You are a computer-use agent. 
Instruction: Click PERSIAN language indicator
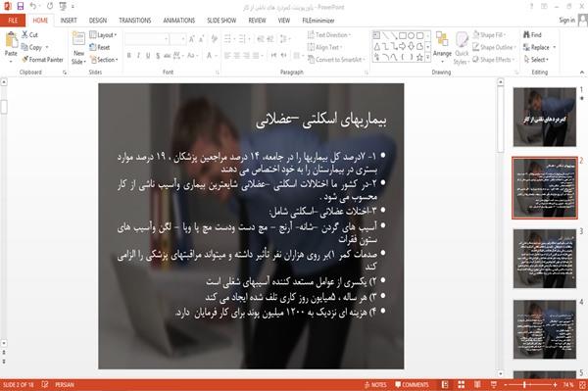(x=65, y=384)
